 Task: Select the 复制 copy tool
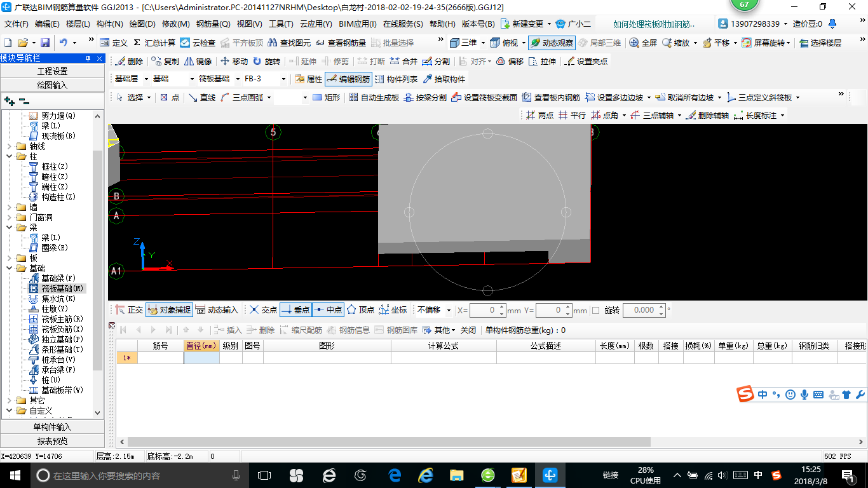(165, 62)
